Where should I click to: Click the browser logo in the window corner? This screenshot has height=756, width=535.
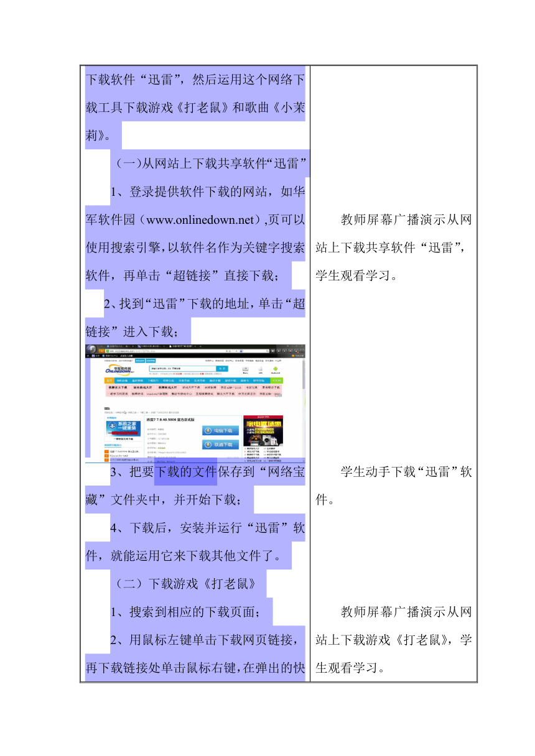[91, 350]
